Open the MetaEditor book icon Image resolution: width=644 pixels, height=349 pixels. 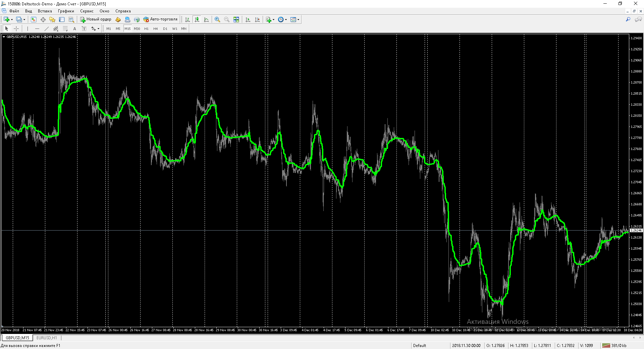118,19
